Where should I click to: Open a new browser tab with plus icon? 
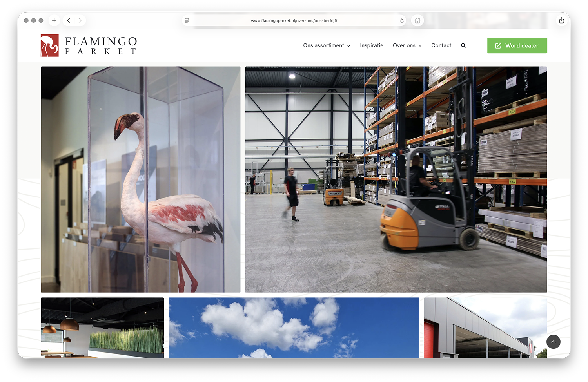(x=54, y=20)
